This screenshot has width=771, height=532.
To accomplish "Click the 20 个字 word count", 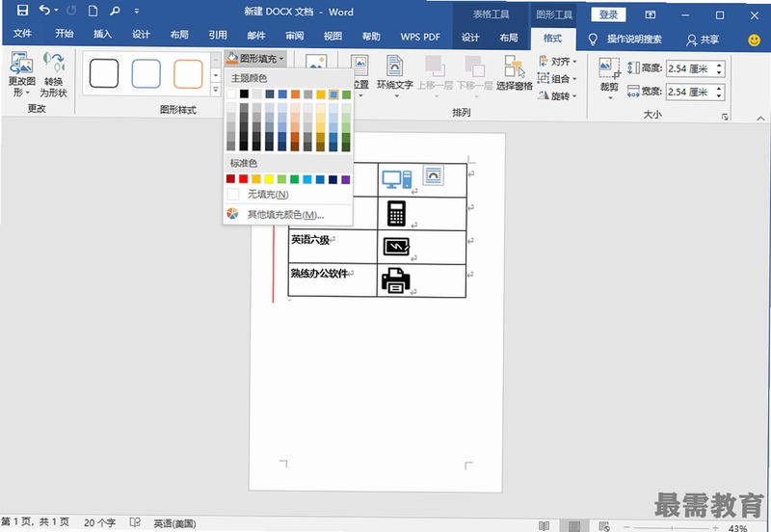I will pos(100,522).
